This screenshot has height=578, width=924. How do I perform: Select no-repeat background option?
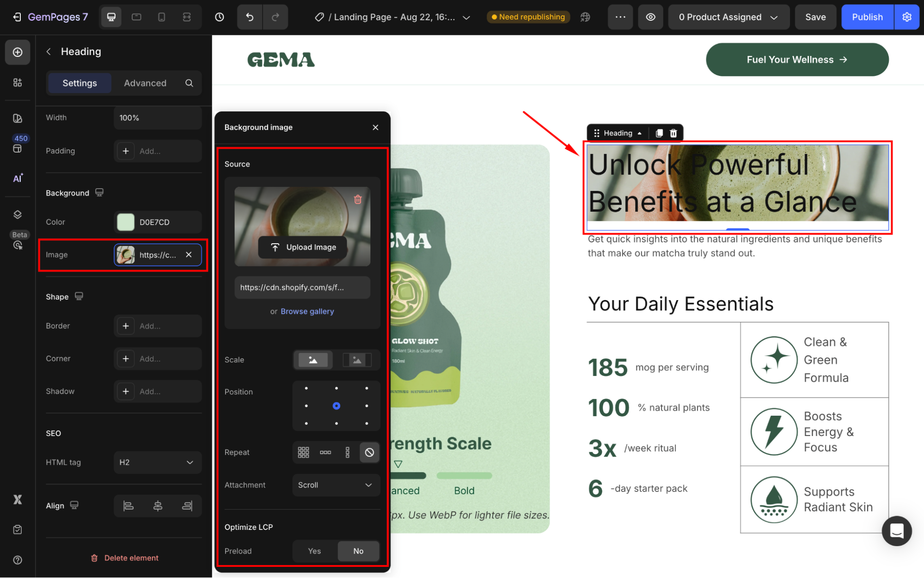369,452
